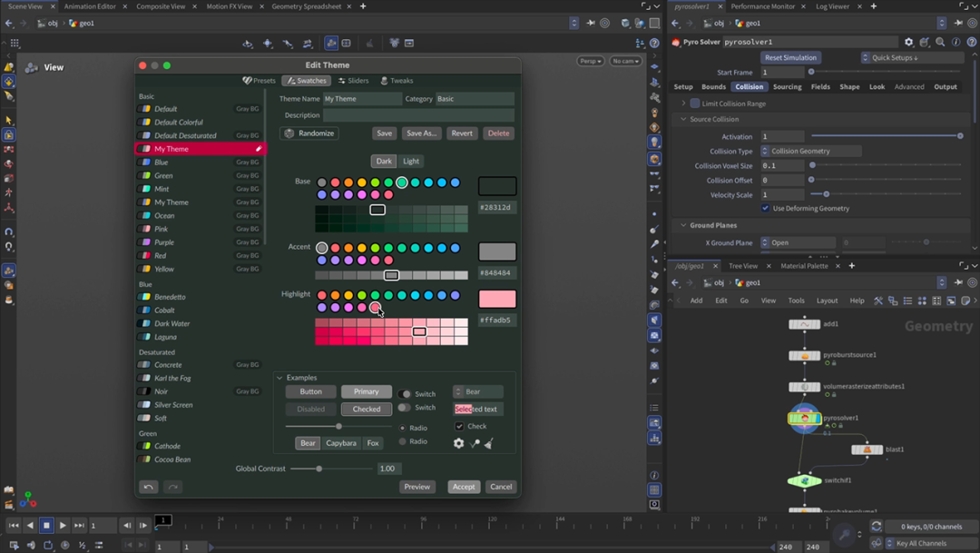Toggle the Check checkbox in Examples
This screenshot has width=980, height=553.
point(459,426)
